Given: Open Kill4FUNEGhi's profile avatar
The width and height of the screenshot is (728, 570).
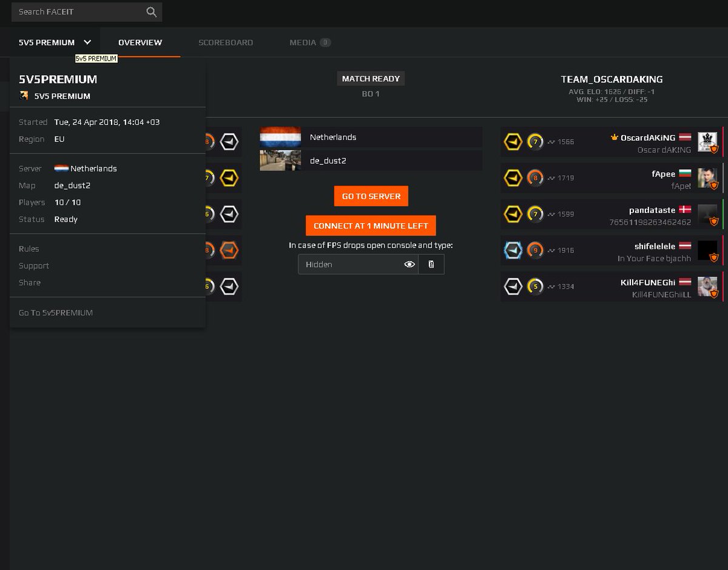Looking at the screenshot, I should click(x=707, y=286).
